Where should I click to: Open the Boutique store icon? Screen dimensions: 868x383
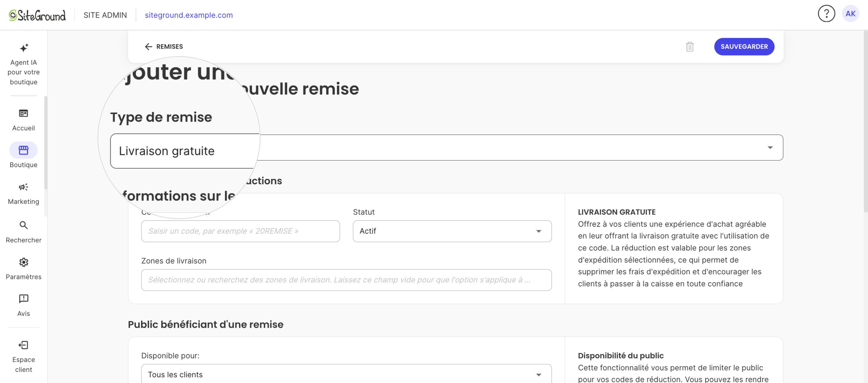[x=23, y=150]
